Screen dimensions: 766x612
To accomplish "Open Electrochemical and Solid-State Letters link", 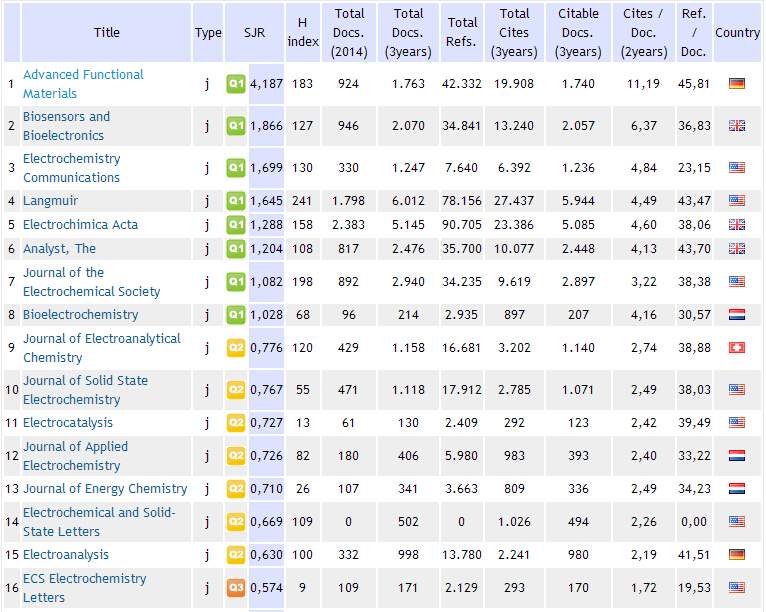I will pos(99,522).
